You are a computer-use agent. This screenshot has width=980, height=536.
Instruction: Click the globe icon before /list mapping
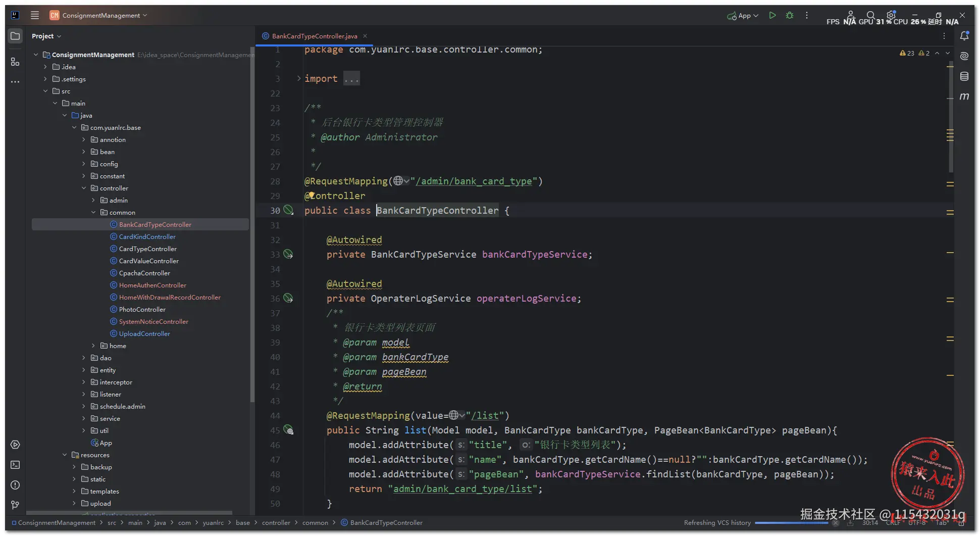click(454, 415)
